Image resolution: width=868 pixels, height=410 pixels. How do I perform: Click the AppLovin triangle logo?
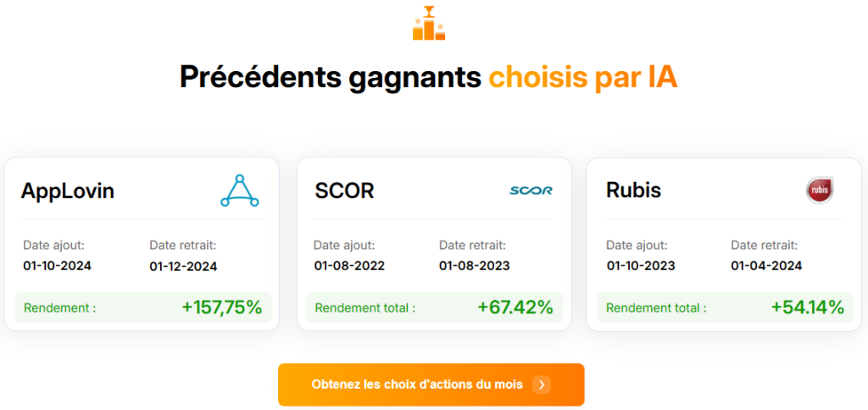coord(240,191)
